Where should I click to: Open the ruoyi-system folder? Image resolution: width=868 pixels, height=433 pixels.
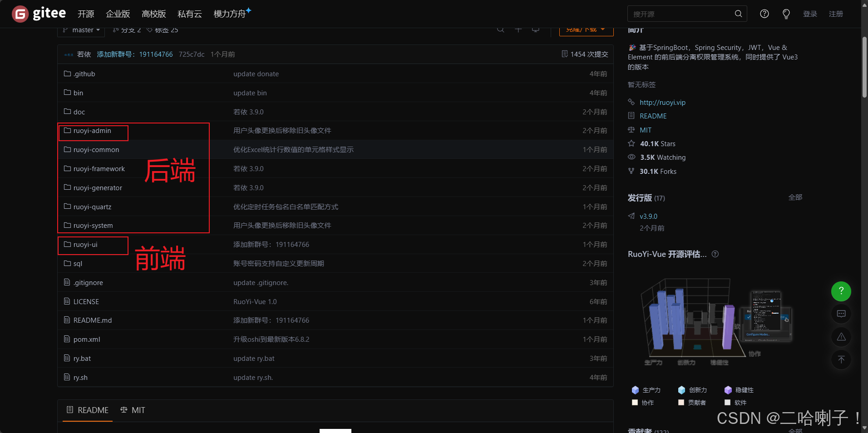point(93,226)
